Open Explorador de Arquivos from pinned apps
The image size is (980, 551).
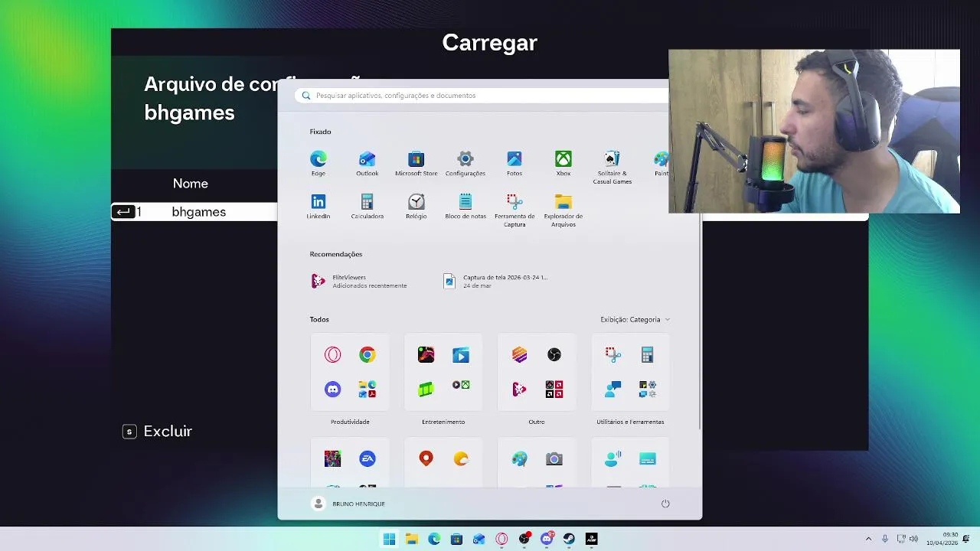pos(563,210)
